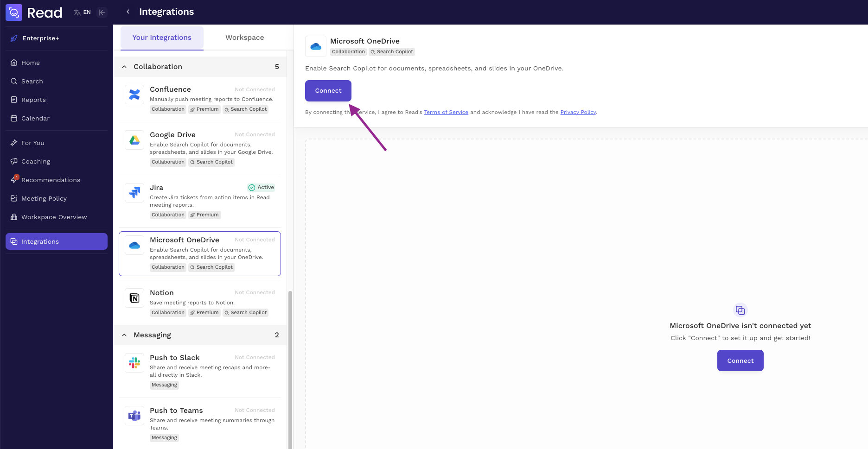This screenshot has width=868, height=449.
Task: Open Search in the sidebar
Action: [57, 81]
